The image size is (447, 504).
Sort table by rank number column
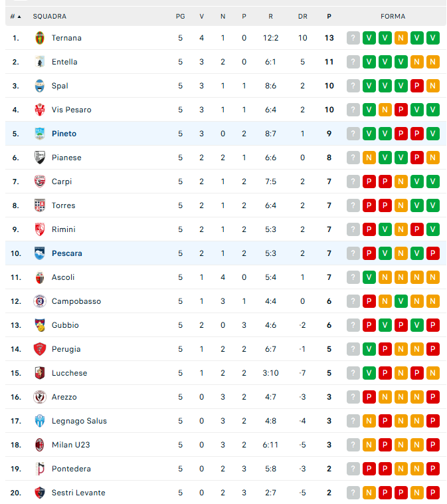pos(15,17)
